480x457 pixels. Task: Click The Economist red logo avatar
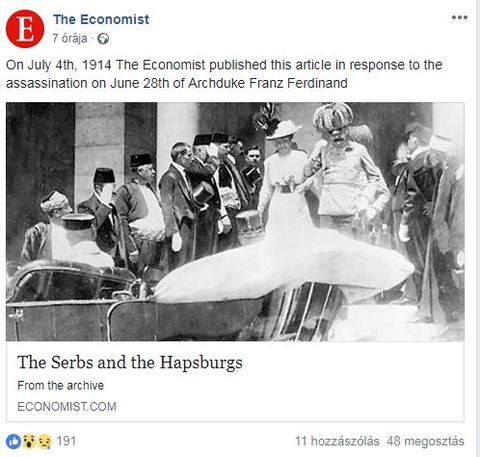point(25,29)
